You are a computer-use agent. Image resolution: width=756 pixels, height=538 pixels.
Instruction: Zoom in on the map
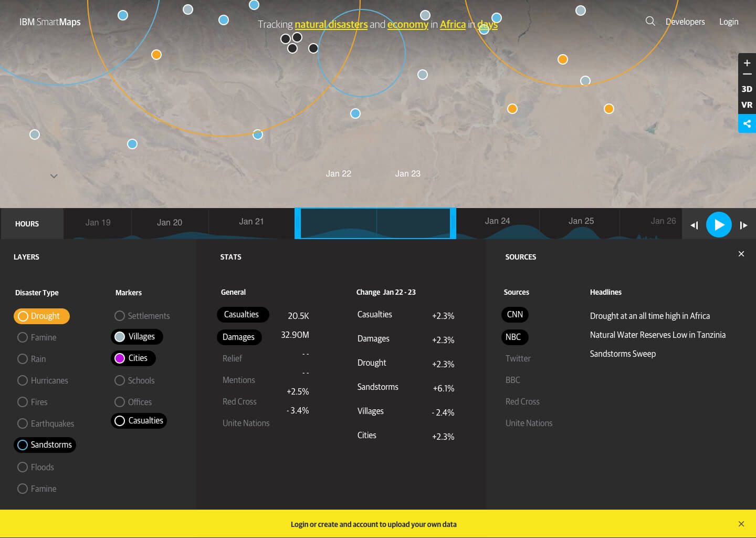coord(747,63)
